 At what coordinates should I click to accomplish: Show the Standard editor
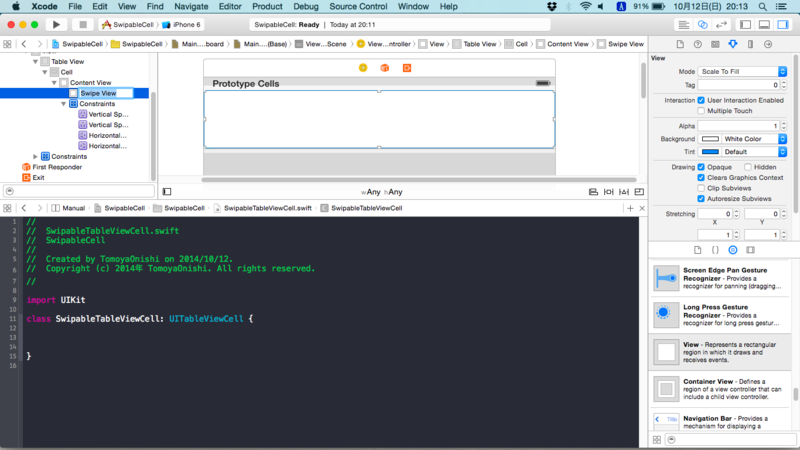pos(684,24)
